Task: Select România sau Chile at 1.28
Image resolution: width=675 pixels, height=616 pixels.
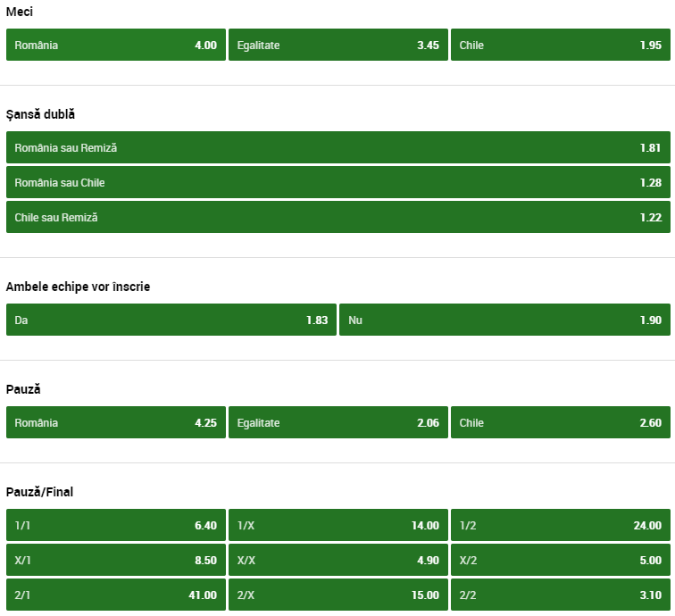Action: click(337, 182)
